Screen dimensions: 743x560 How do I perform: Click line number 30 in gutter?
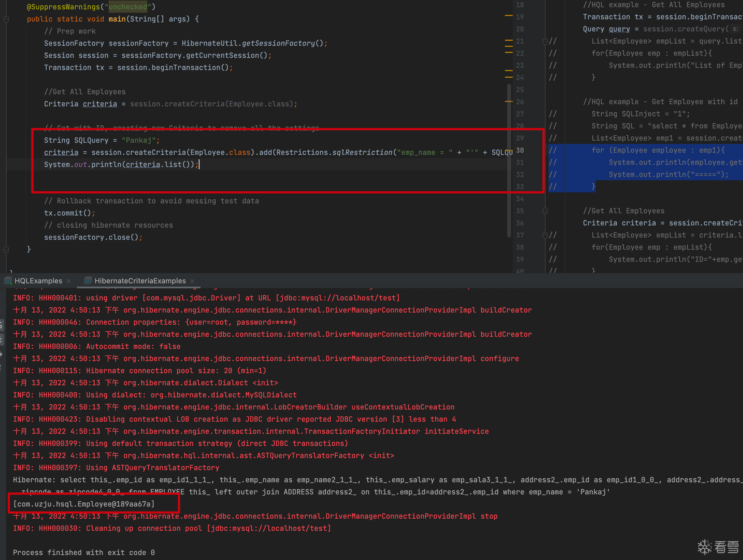[x=520, y=150]
